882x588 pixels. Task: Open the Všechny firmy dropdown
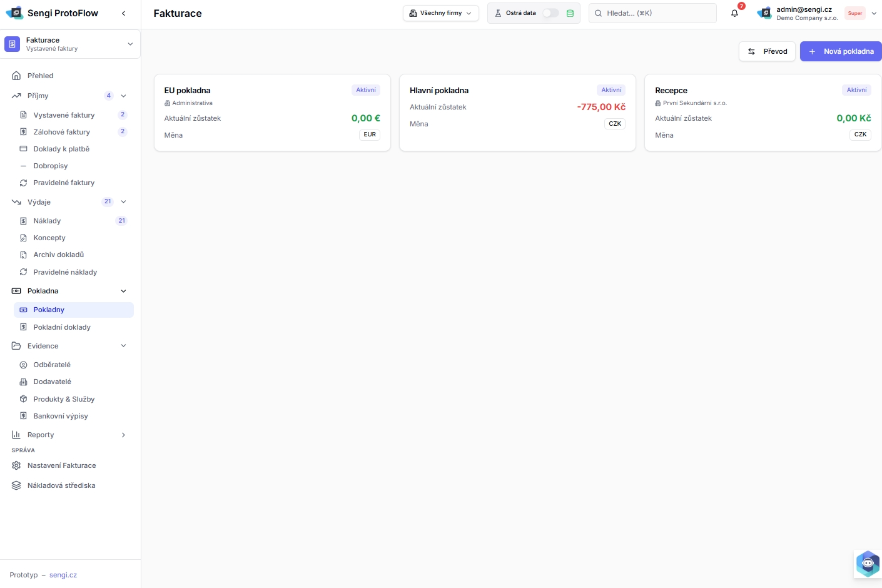[440, 13]
